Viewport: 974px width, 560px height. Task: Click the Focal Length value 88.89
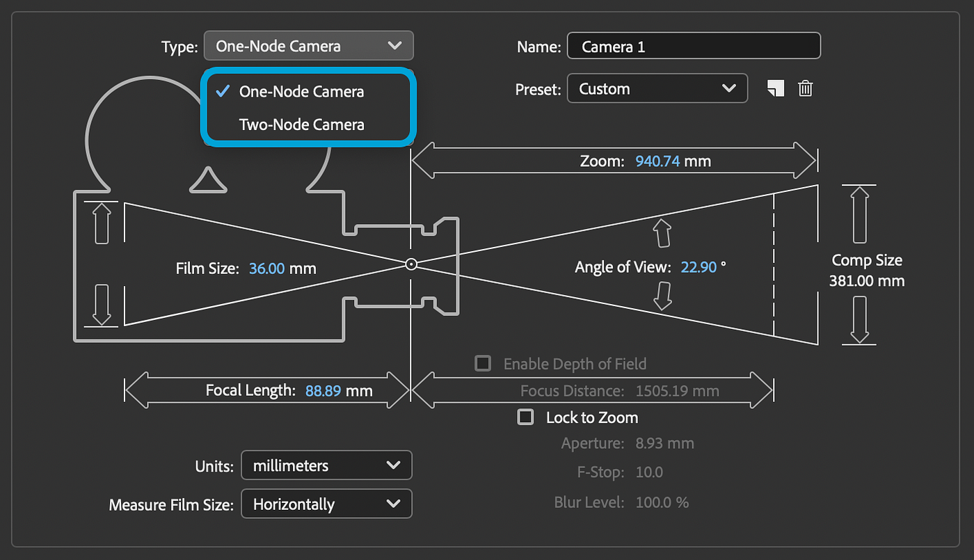323,390
